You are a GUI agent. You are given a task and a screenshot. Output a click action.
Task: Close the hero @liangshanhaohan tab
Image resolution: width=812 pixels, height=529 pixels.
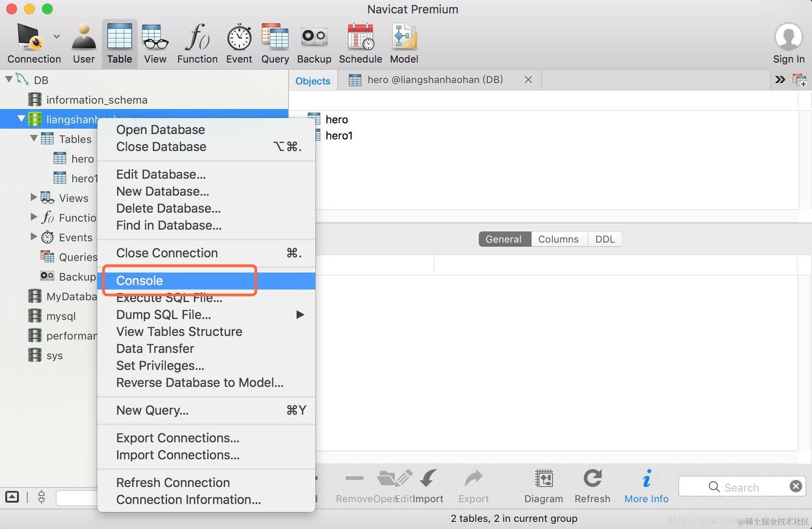click(x=528, y=80)
